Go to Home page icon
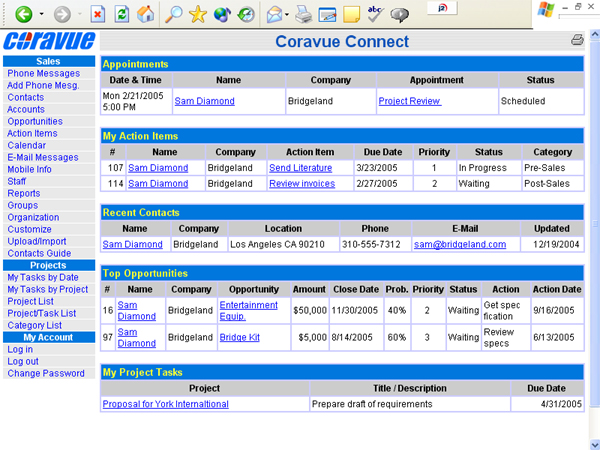This screenshot has height=450, width=600. [x=145, y=15]
